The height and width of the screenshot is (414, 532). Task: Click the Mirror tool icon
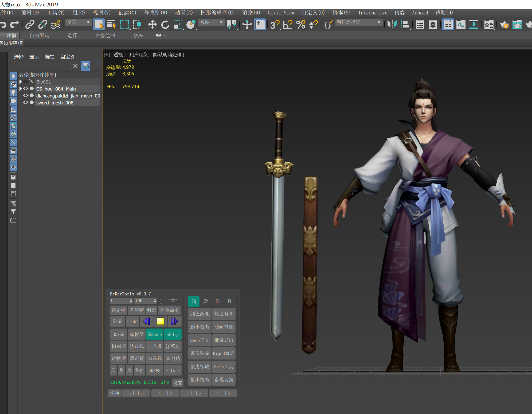pos(392,25)
